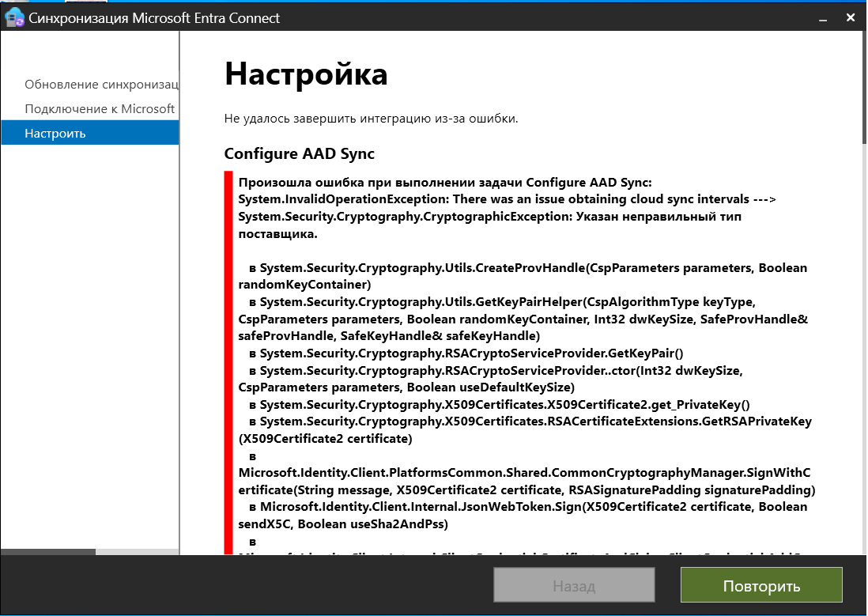Click the Entra Connect app icon in title bar
This screenshot has height=616, width=868.
(14, 17)
